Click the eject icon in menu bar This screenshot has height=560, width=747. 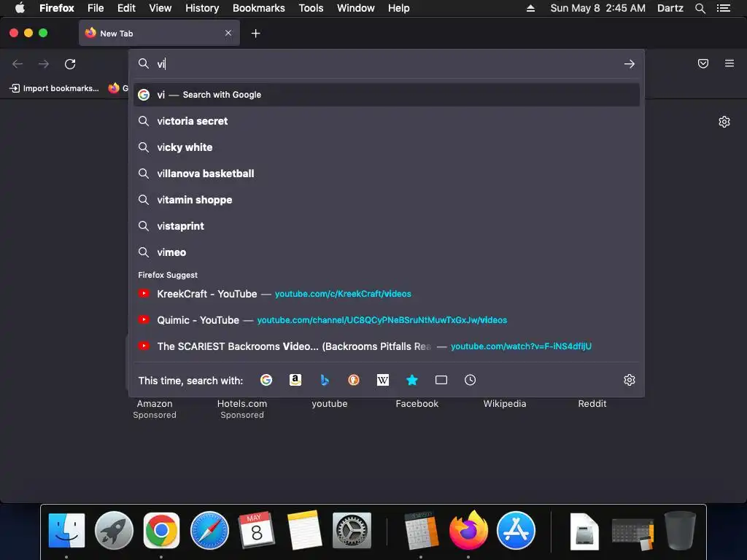(x=530, y=8)
